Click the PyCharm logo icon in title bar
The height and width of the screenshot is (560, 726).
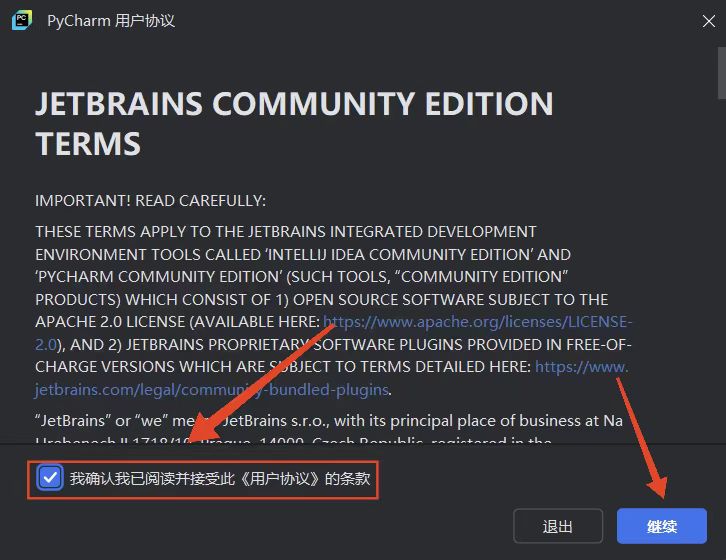[x=22, y=20]
